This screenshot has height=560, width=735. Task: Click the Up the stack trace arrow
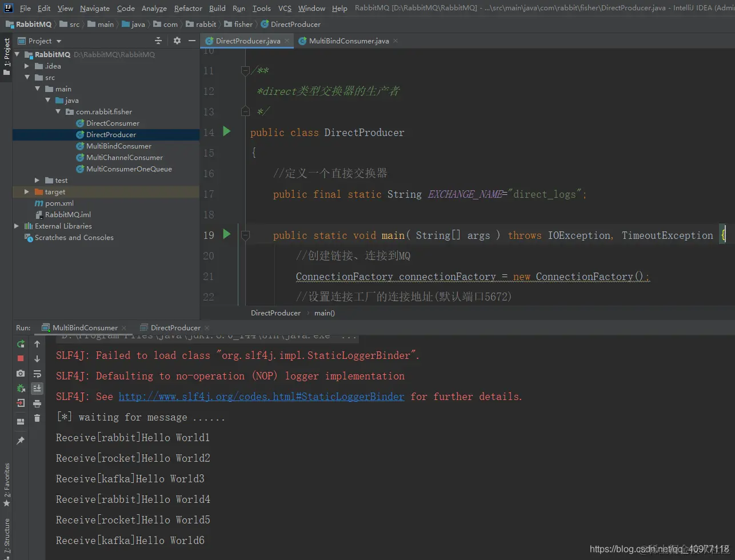point(37,344)
